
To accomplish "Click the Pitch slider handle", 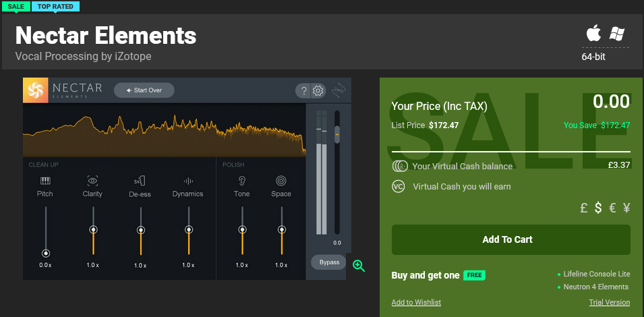I will click(46, 254).
